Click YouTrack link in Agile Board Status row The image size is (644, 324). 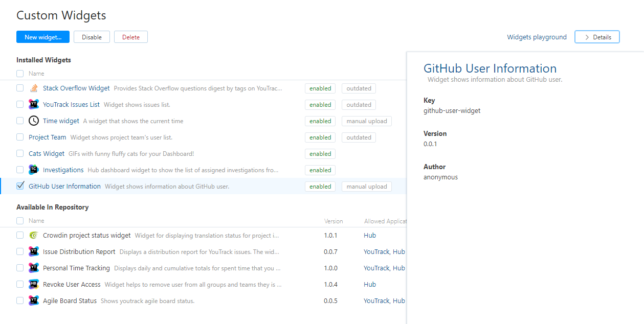pos(376,301)
